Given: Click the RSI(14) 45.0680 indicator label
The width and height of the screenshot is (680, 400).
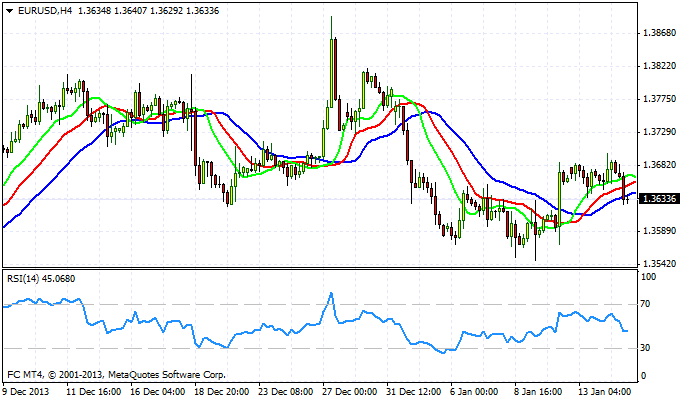Looking at the screenshot, I should click(x=41, y=279).
